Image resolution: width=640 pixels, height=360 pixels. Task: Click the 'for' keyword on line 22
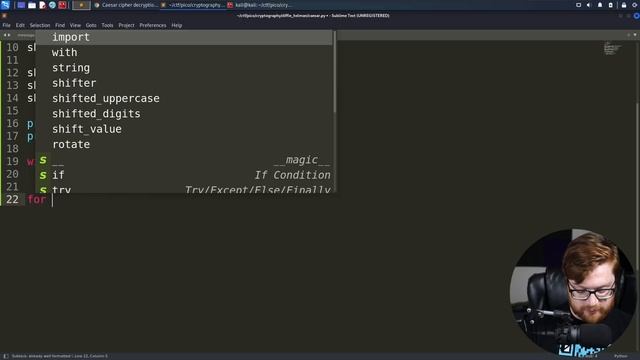coord(37,200)
